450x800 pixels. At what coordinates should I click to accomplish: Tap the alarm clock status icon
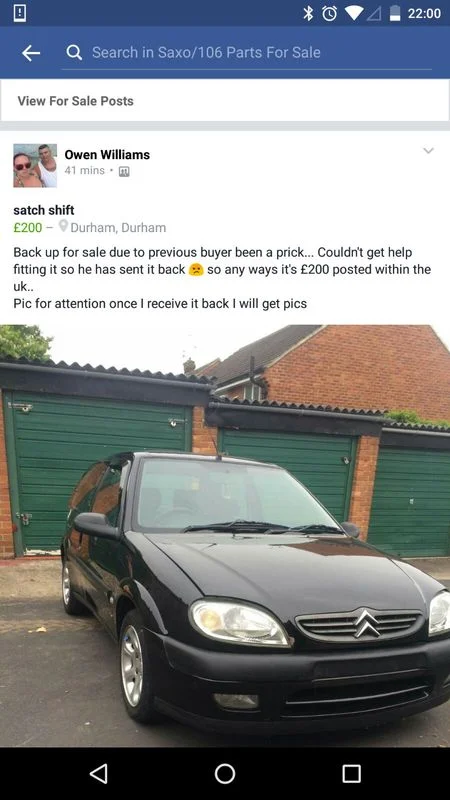pos(329,14)
